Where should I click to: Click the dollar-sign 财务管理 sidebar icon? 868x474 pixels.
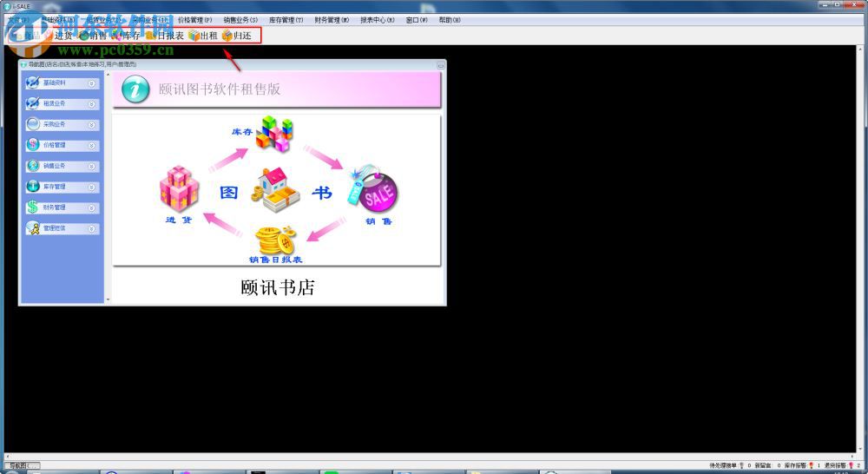[x=33, y=207]
